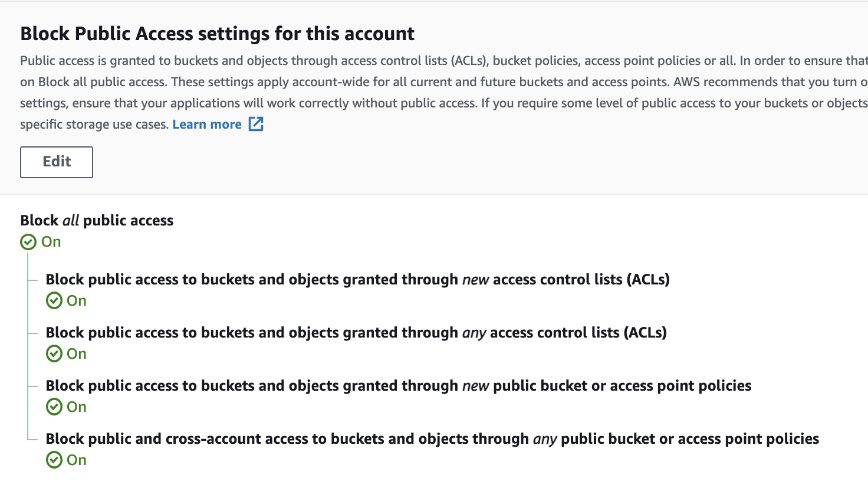
Task: Click the On status icon for new ACLs setting
Action: (x=54, y=300)
